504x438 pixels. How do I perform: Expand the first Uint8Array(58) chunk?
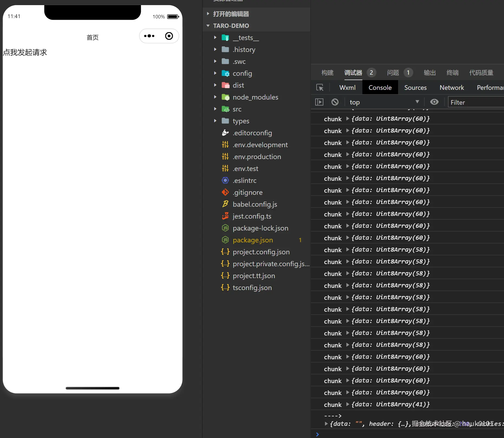(347, 250)
